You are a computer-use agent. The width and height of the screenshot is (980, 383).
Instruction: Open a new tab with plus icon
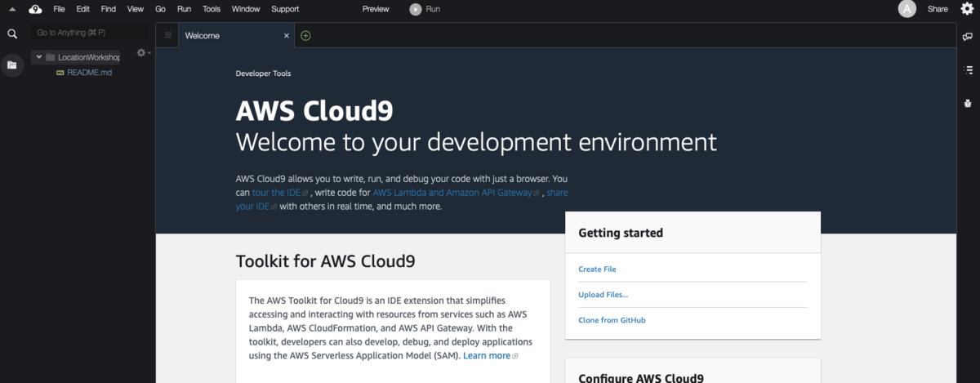(305, 36)
